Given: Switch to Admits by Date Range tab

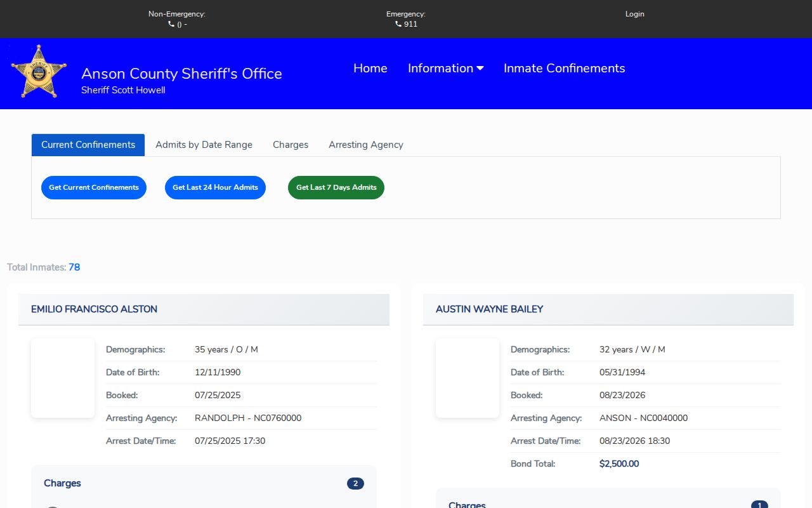Looking at the screenshot, I should (x=204, y=145).
